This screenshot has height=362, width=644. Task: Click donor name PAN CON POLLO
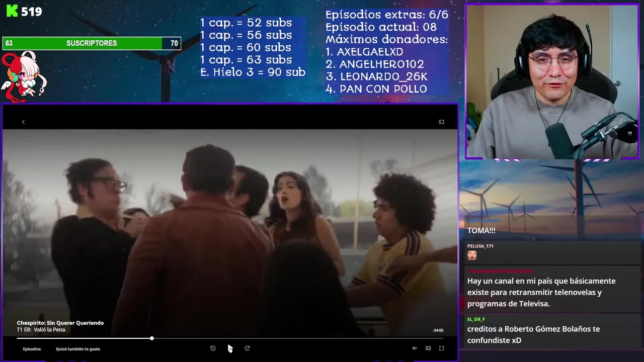pyautogui.click(x=383, y=89)
